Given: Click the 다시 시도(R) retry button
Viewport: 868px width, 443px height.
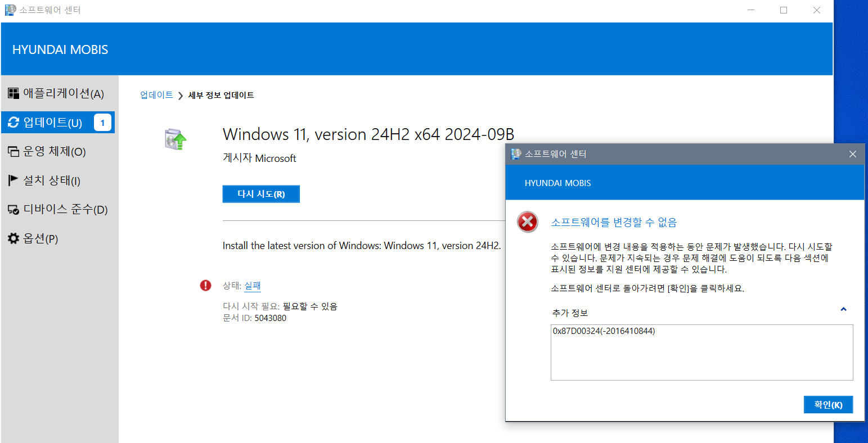Looking at the screenshot, I should tap(261, 194).
